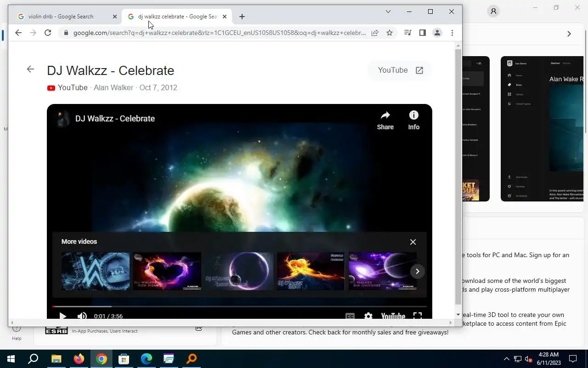Select the dj walkzz celebrate tab
Image resolution: width=588 pixels, height=368 pixels.
(x=177, y=17)
